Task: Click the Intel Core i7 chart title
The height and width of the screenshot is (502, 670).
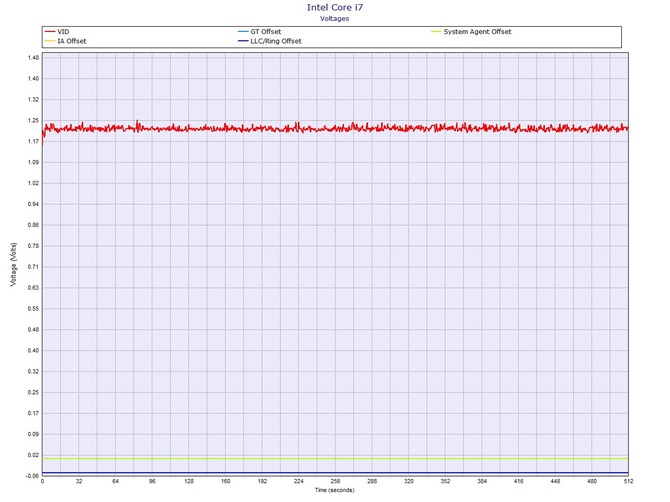Action: 335,7
